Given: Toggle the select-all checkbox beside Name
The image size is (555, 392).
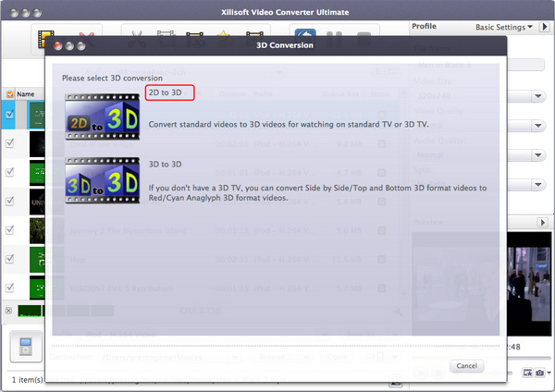Looking at the screenshot, I should tap(9, 93).
